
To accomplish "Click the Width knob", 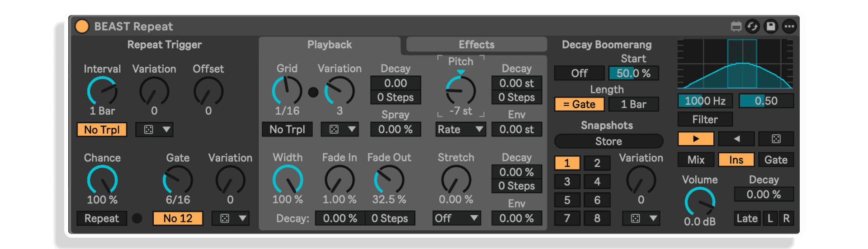I will [288, 180].
